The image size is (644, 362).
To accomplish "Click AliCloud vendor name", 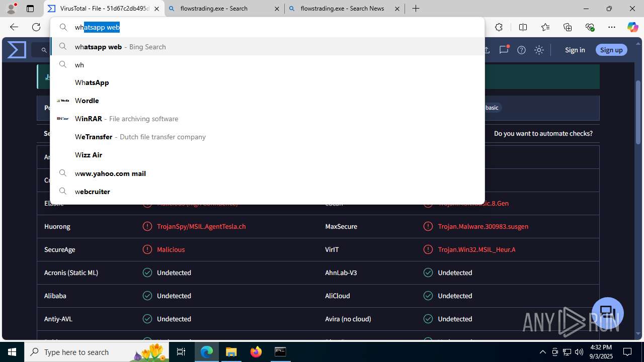I will (x=338, y=296).
